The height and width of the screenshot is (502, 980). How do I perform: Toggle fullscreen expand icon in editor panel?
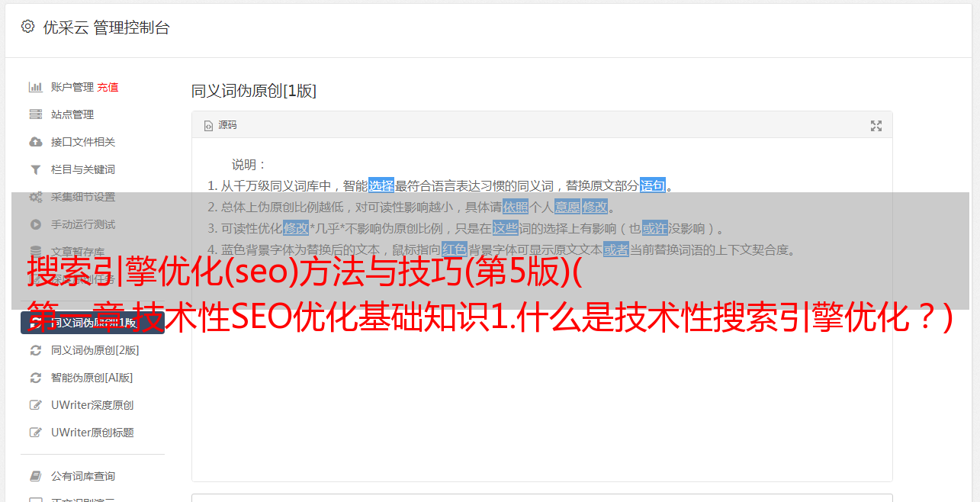coord(876,126)
